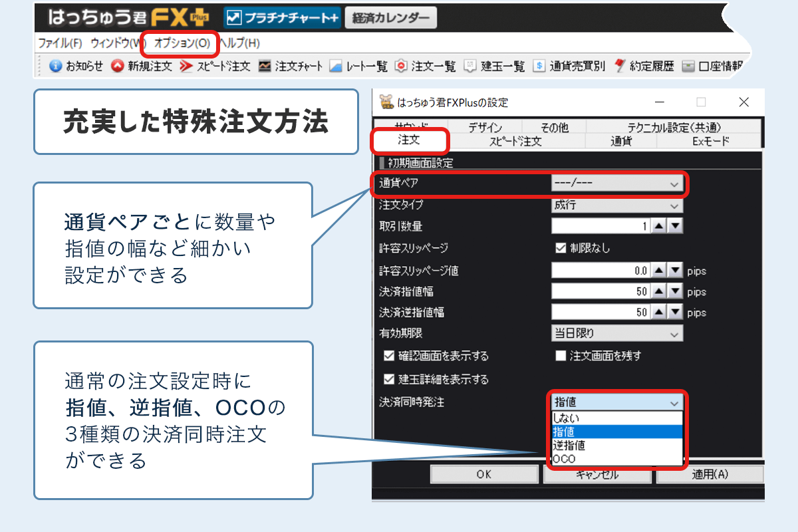Screen dimensions: 798x532
Task: Switch to the デザイン tab
Action: (485, 127)
